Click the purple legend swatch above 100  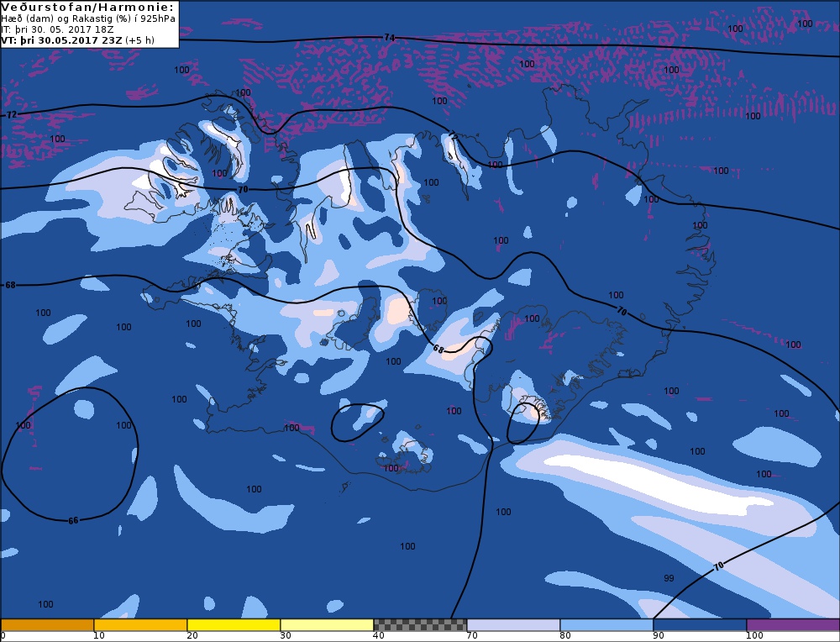click(x=793, y=625)
